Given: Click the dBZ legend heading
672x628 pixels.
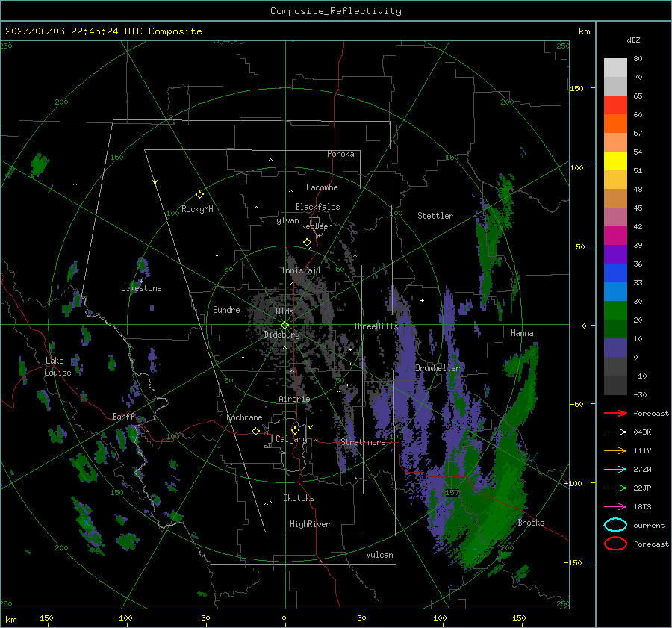Looking at the screenshot, I should (633, 40).
